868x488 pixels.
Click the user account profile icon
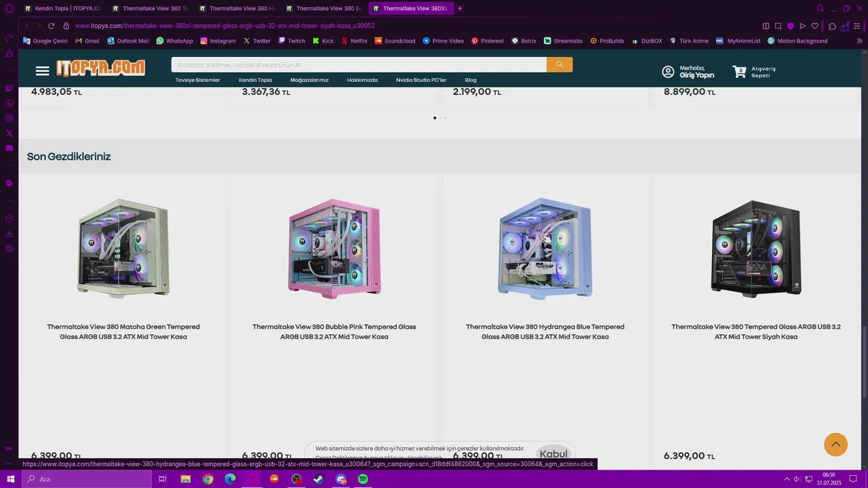pos(668,71)
